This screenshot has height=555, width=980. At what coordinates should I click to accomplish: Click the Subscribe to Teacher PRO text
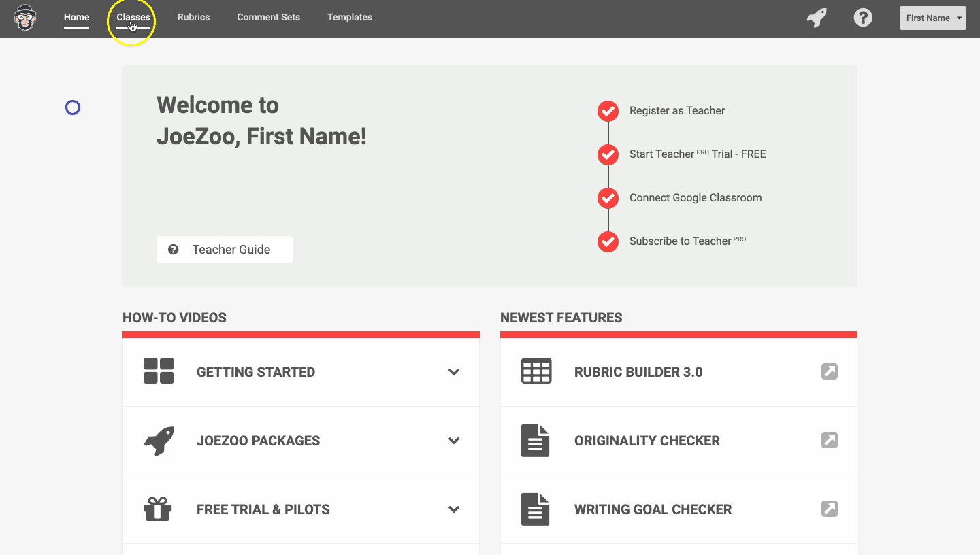click(x=687, y=241)
